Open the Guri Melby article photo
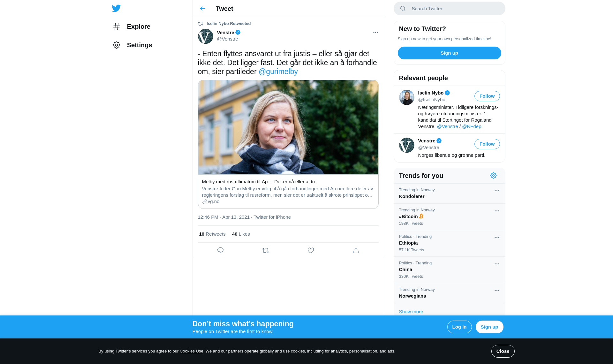Screen dimensions: 613x364 coord(288,127)
